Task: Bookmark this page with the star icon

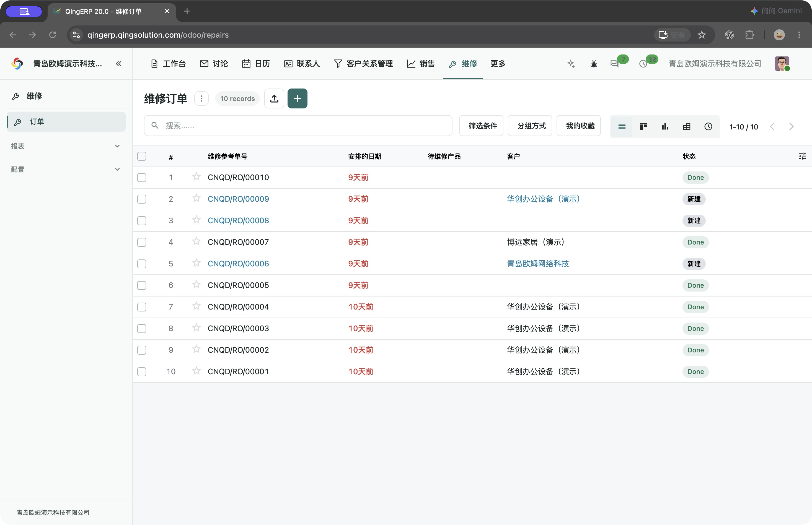Action: (702, 35)
